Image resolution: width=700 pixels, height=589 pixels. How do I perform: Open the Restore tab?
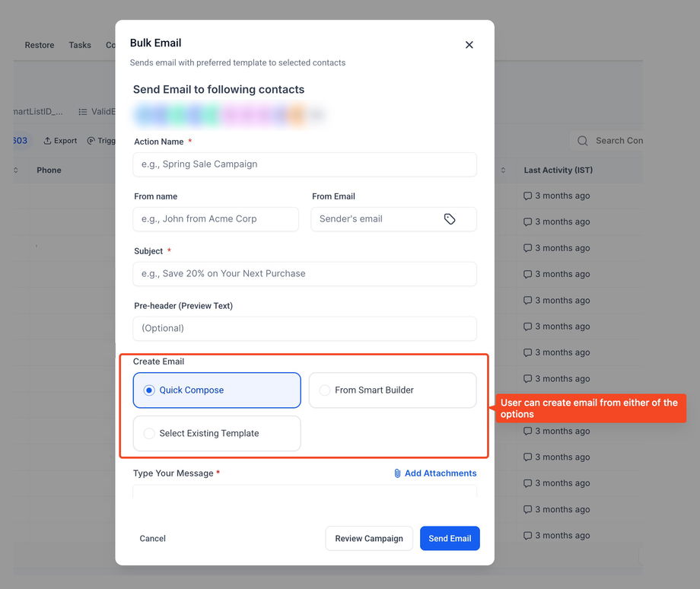40,45
